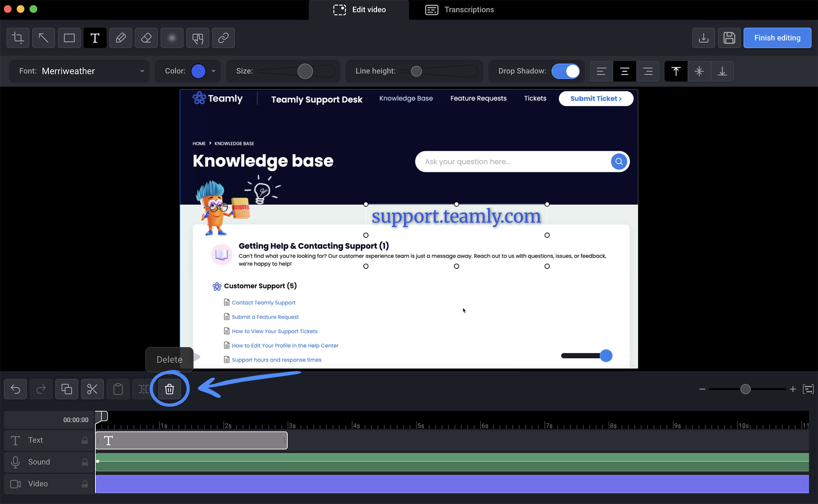Click the fit timeline icon

(x=808, y=389)
